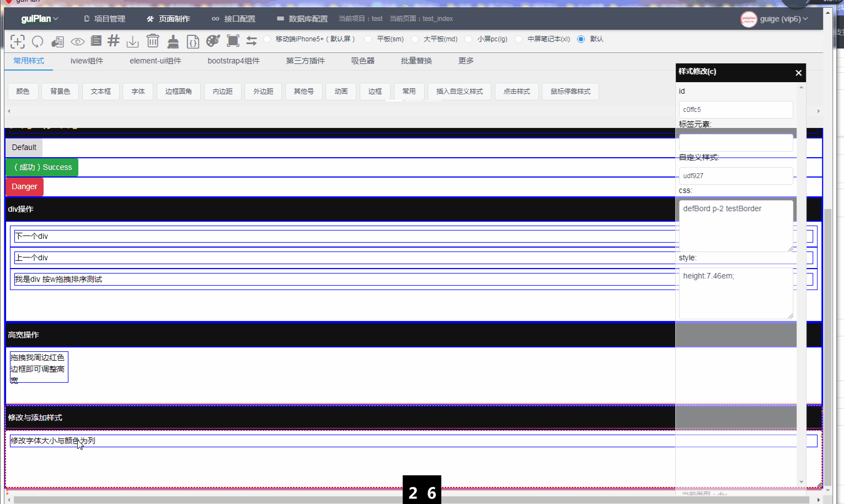Click the green (成功) Success button
The image size is (844, 504).
tap(42, 167)
